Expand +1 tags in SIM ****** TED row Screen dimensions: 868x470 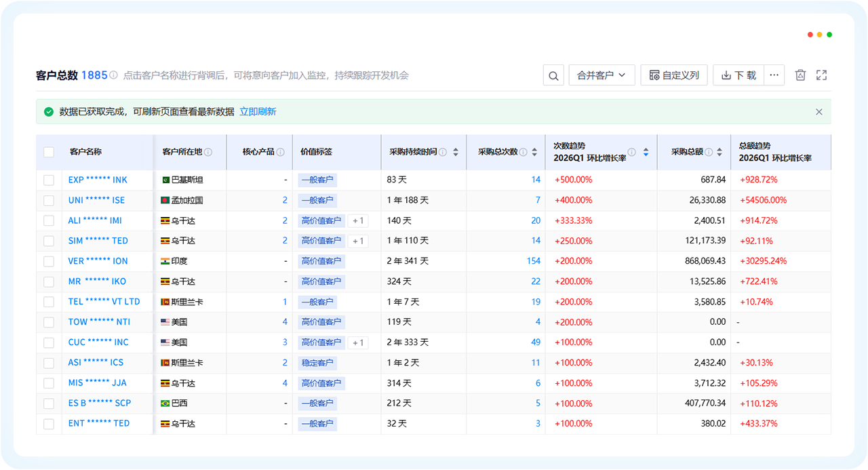coord(358,241)
